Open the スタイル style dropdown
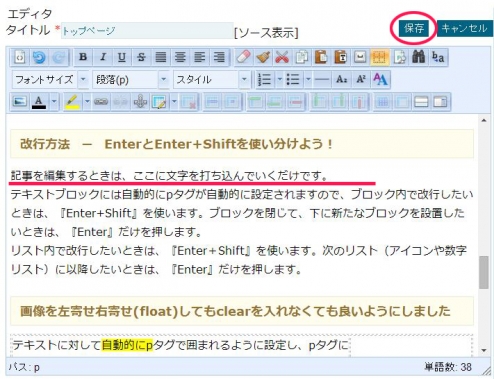Image resolution: width=494 pixels, height=379 pixels. (x=211, y=79)
